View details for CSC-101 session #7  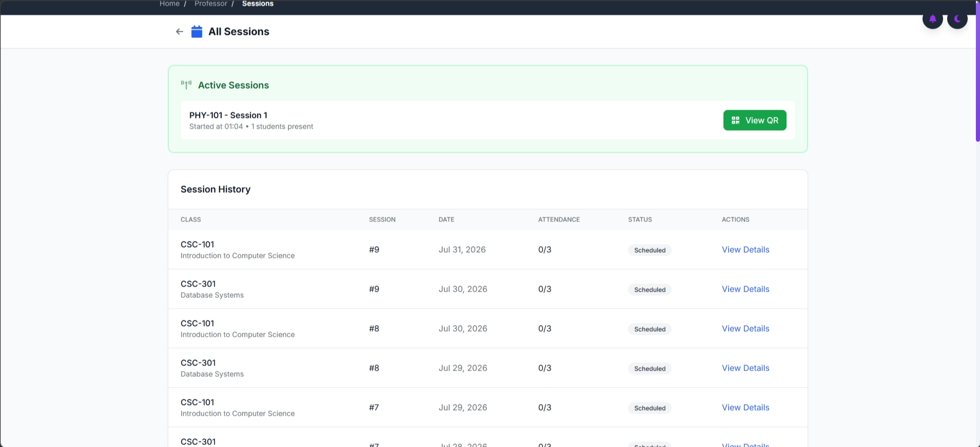pos(745,408)
